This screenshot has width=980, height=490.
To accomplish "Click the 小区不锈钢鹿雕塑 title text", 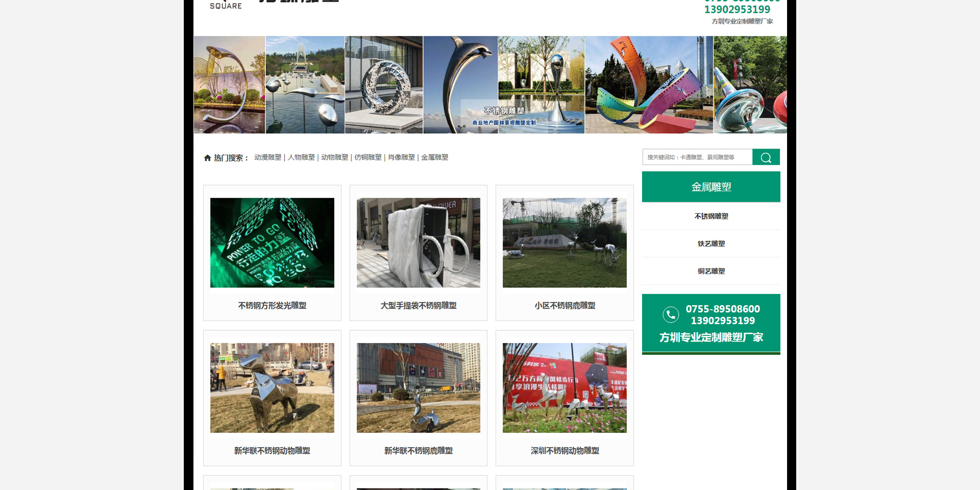I will click(565, 306).
